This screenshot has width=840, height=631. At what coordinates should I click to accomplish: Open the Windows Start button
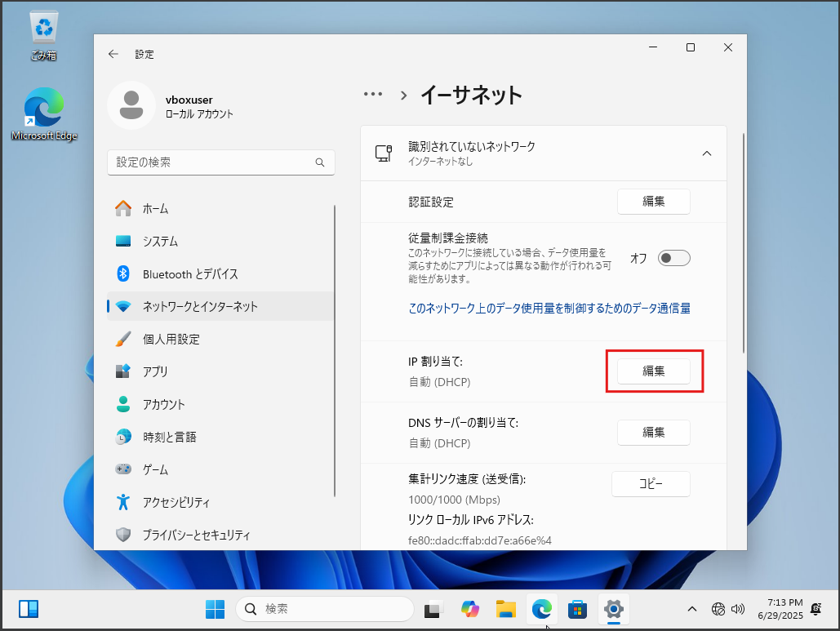(215, 609)
